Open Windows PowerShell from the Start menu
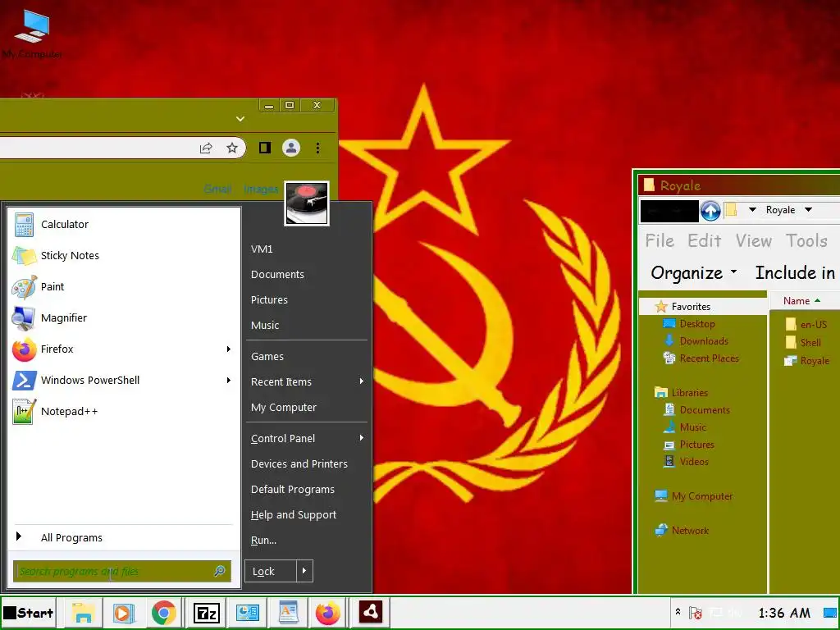This screenshot has width=840, height=630. [125, 380]
